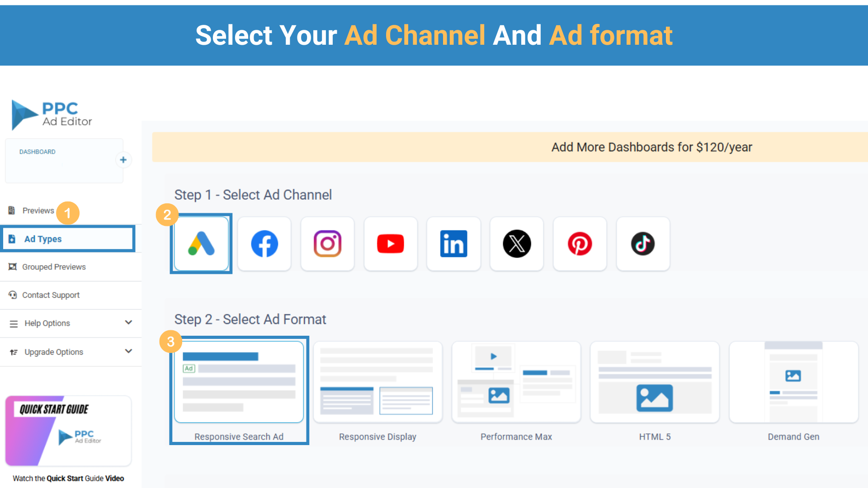The width and height of the screenshot is (868, 488).
Task: Click the Add More Dashboards banner
Action: pyautogui.click(x=651, y=147)
